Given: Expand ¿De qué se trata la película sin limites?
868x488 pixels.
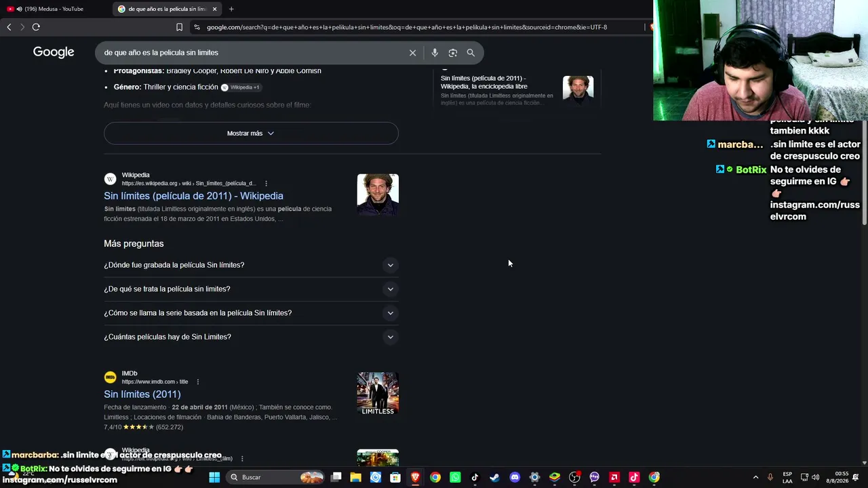Looking at the screenshot, I should [x=251, y=289].
